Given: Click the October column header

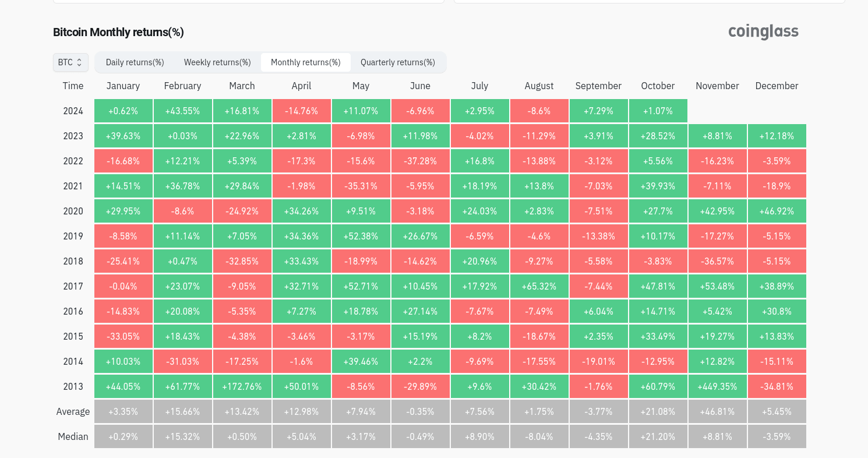Looking at the screenshot, I should (658, 86).
